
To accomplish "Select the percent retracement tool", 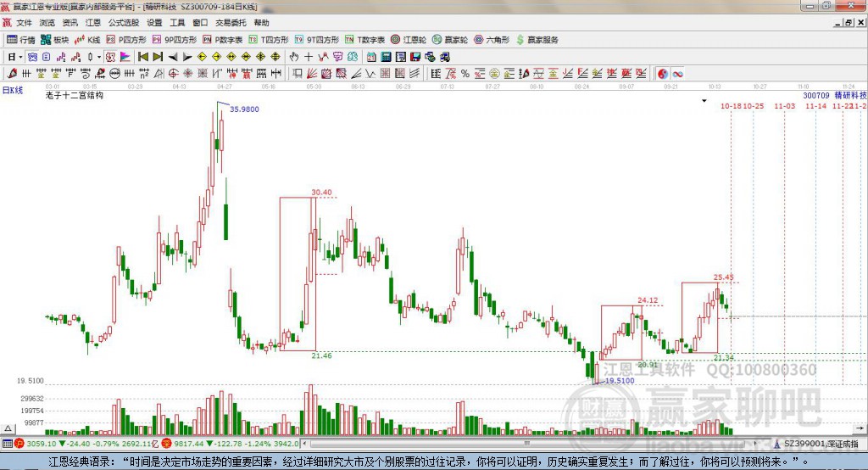I will [x=465, y=74].
